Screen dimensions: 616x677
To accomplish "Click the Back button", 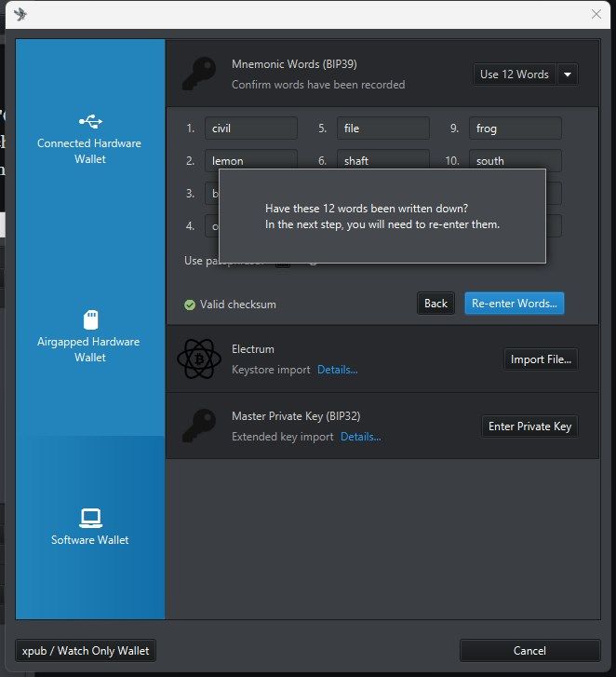I will (x=435, y=304).
